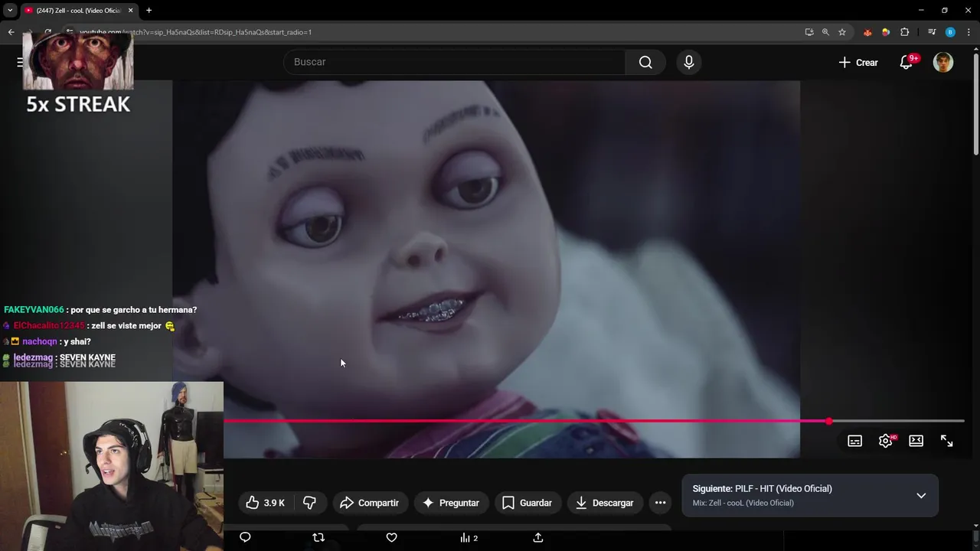Close the Zell - cooL browser tab
This screenshot has width=980, height=551.
(x=130, y=11)
